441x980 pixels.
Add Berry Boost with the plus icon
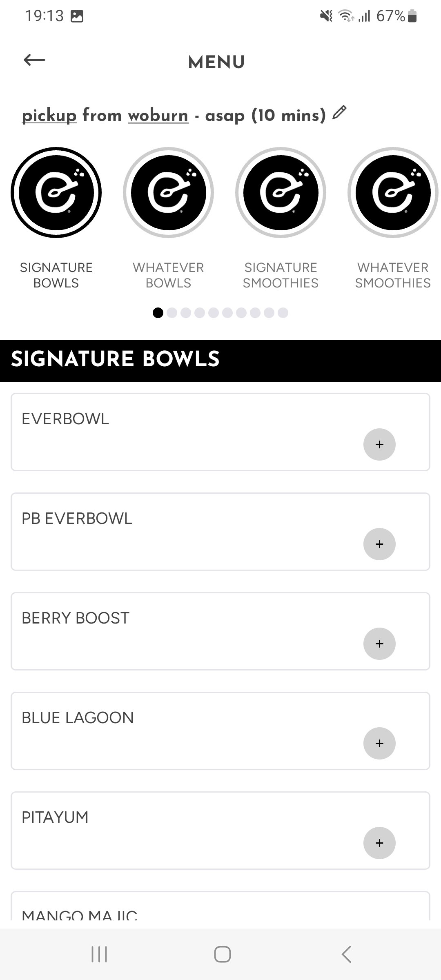(x=379, y=644)
